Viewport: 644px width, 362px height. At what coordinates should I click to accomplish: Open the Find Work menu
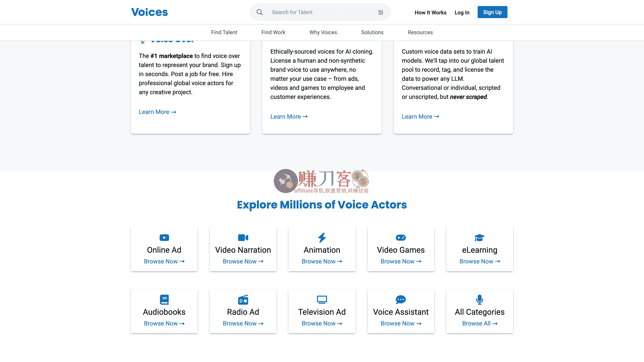coord(273,32)
